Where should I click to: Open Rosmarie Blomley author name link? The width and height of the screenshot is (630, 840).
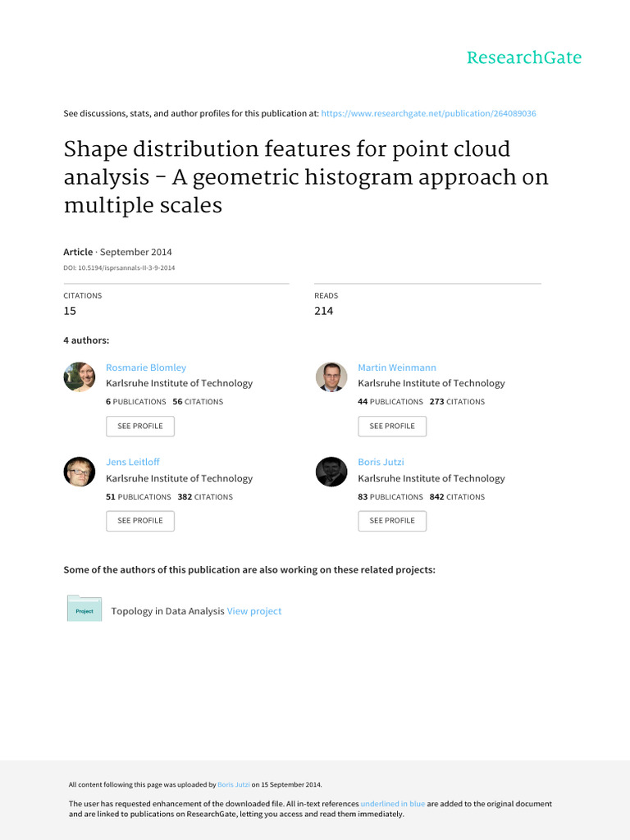pyautogui.click(x=146, y=367)
